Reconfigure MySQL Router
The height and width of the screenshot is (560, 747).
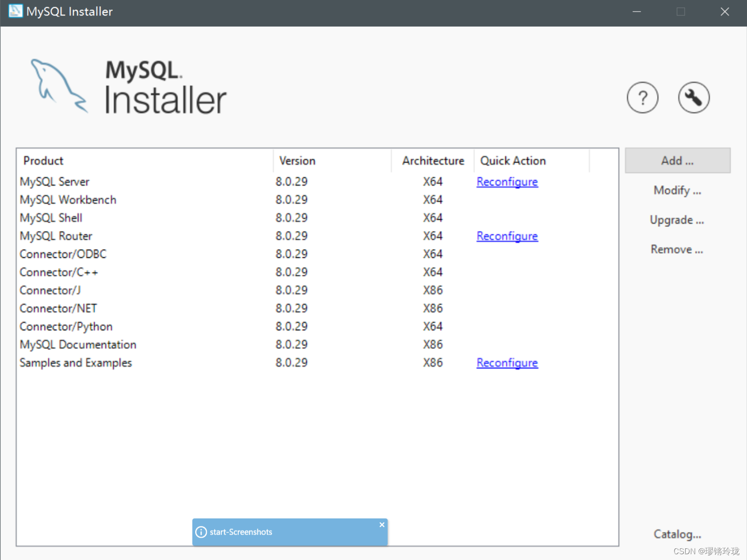[x=507, y=236]
